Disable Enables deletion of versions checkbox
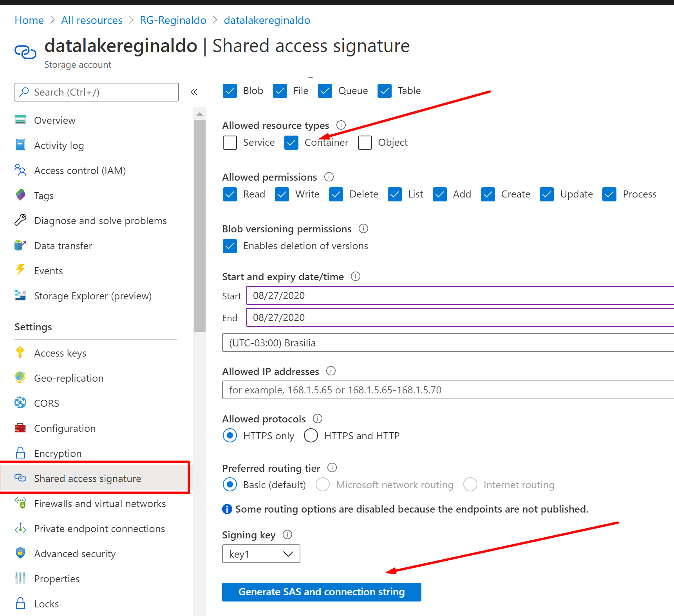This screenshot has width=674, height=616. pyautogui.click(x=230, y=246)
